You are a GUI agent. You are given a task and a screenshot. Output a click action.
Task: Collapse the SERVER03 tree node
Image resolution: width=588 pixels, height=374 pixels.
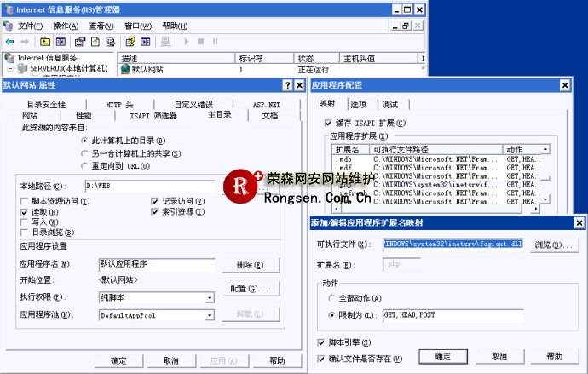(9, 68)
